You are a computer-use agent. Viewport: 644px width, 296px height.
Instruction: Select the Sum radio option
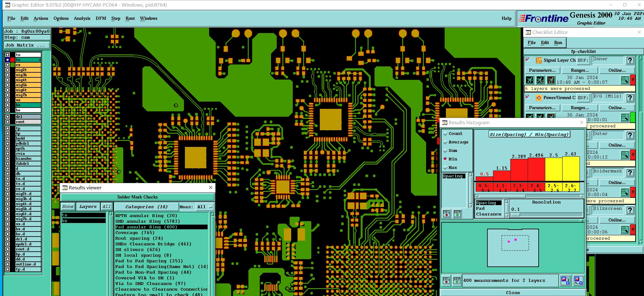445,151
